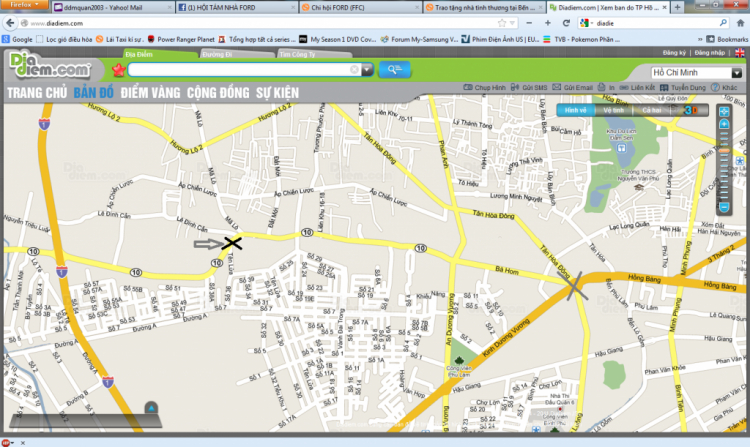Close the Diadiem.com browser tab
Viewport: 750px width, 447px height.
664,7
